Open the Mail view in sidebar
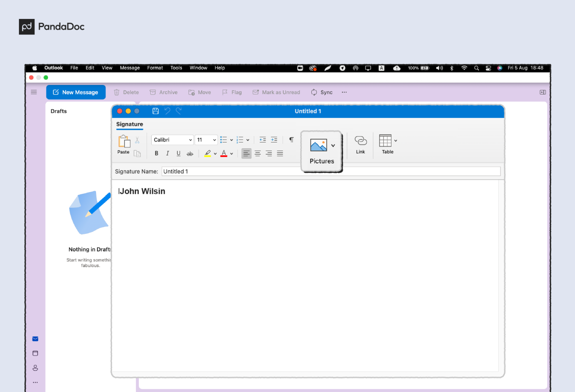Screen dimensions: 575x392 click(35, 339)
